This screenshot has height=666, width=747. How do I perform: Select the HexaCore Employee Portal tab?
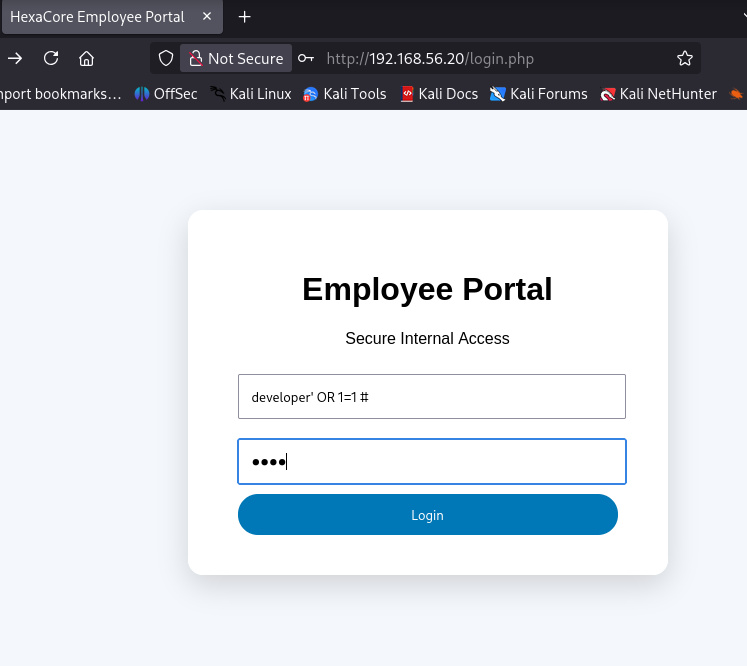click(x=112, y=17)
